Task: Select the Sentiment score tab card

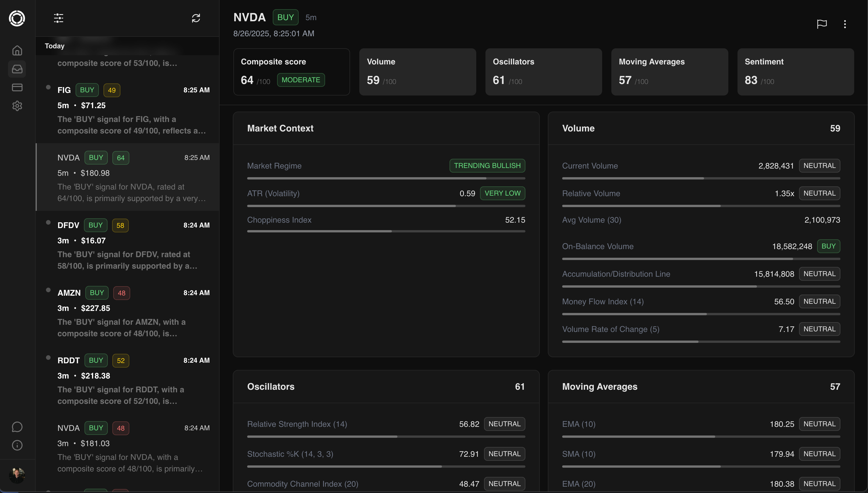Action: [x=795, y=71]
